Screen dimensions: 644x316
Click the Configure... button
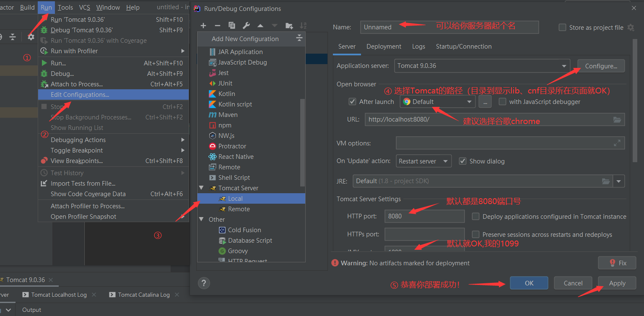601,66
